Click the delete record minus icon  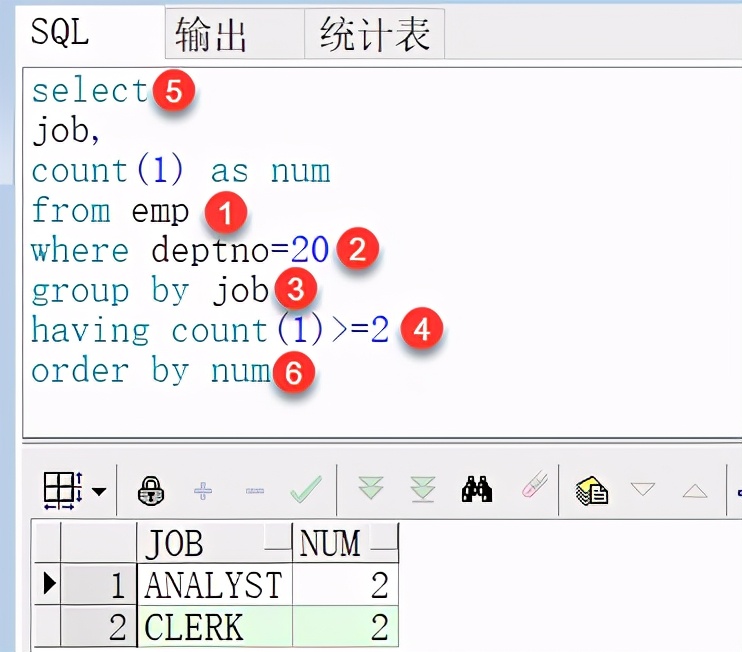(x=255, y=491)
